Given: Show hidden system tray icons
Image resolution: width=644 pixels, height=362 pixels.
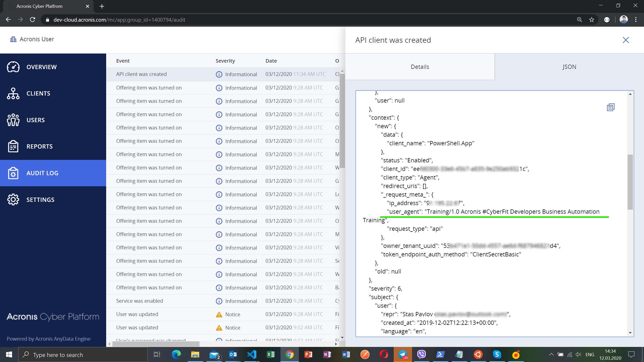Looking at the screenshot, I should click(551, 355).
